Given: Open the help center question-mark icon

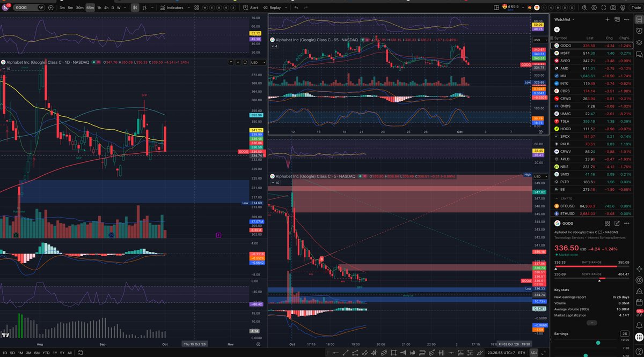Looking at the screenshot, I should pyautogui.click(x=639, y=351).
